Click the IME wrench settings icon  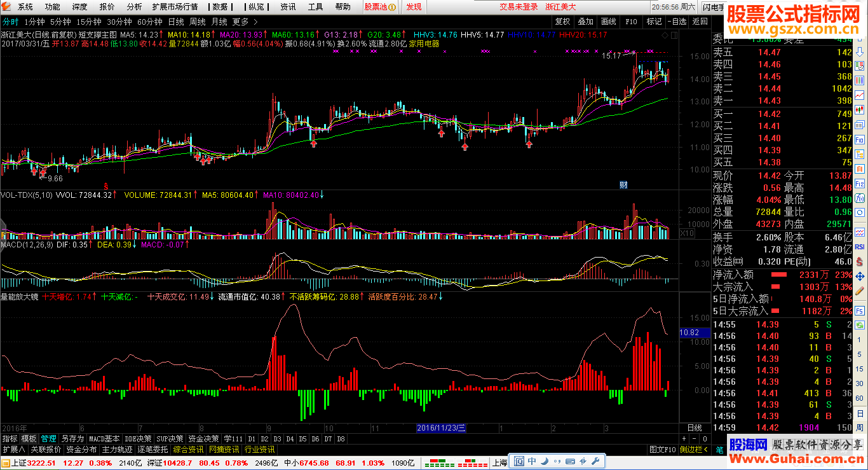click(595, 461)
